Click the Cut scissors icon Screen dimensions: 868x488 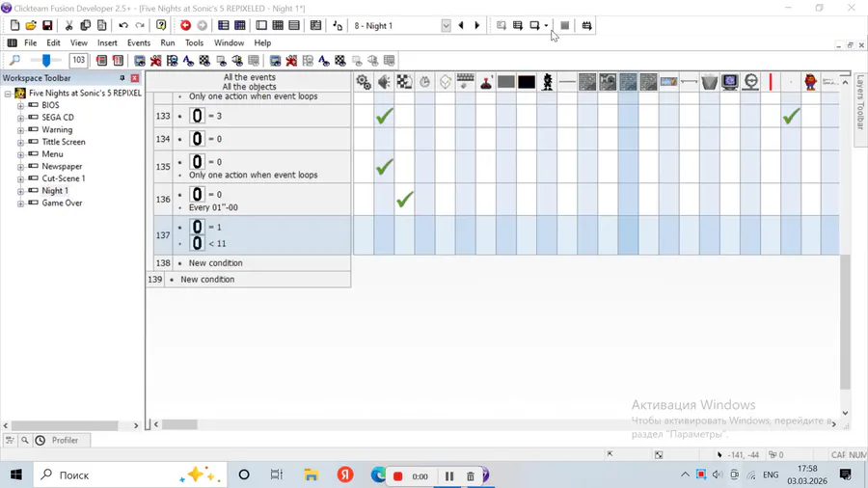coord(68,25)
